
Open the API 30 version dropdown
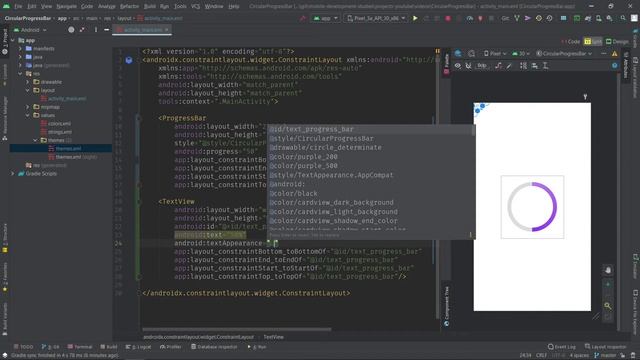click(521, 53)
